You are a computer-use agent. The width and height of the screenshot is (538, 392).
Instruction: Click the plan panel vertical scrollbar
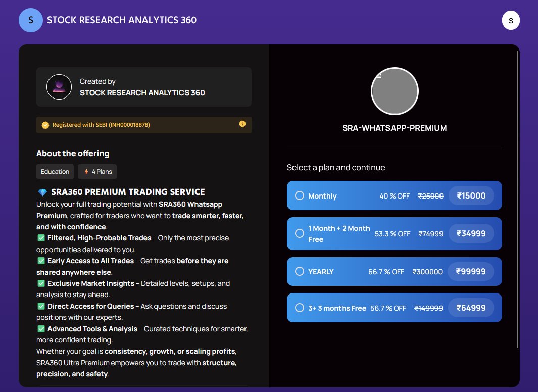click(517, 199)
